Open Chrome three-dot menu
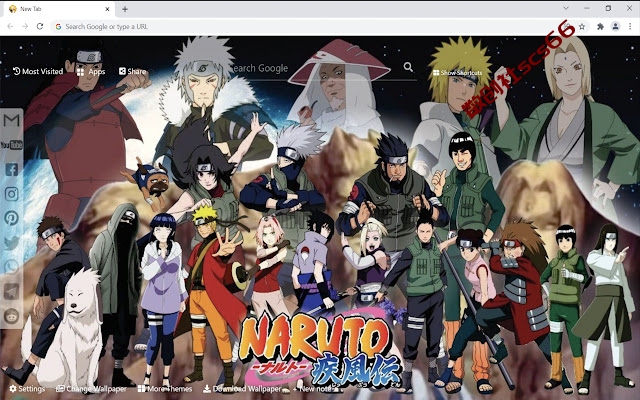 631,27
